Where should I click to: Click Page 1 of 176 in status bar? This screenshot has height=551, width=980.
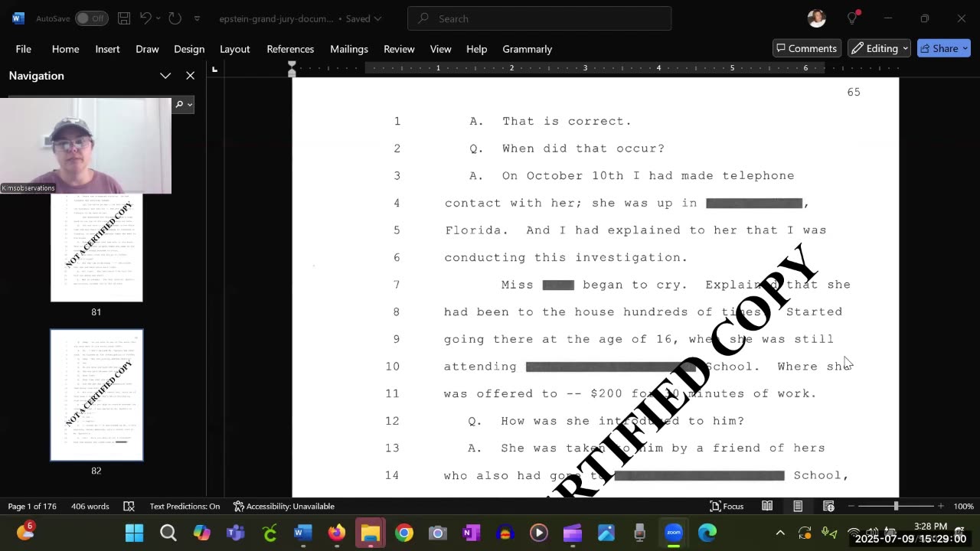(x=32, y=506)
